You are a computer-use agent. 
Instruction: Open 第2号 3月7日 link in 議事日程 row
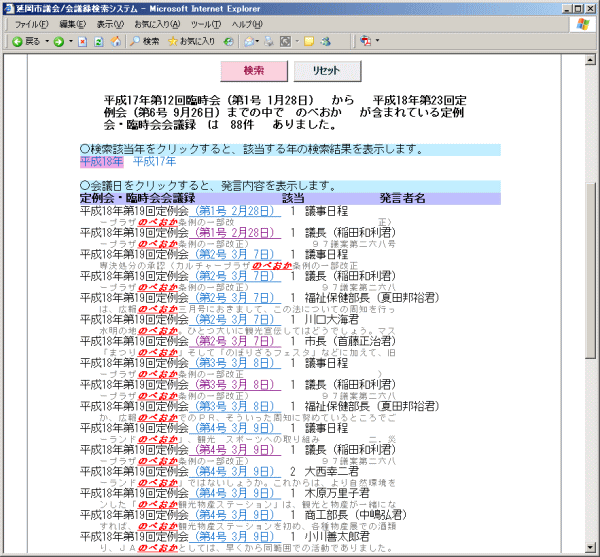[235, 254]
